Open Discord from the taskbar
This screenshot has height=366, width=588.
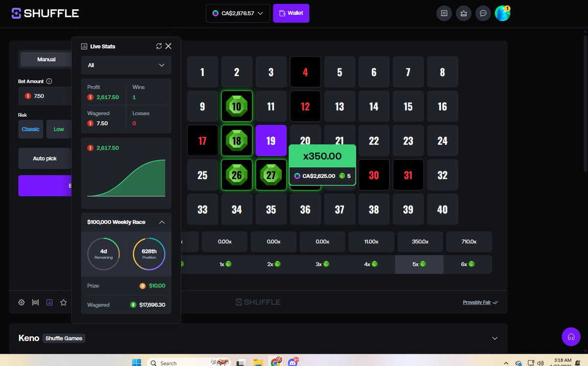293,363
